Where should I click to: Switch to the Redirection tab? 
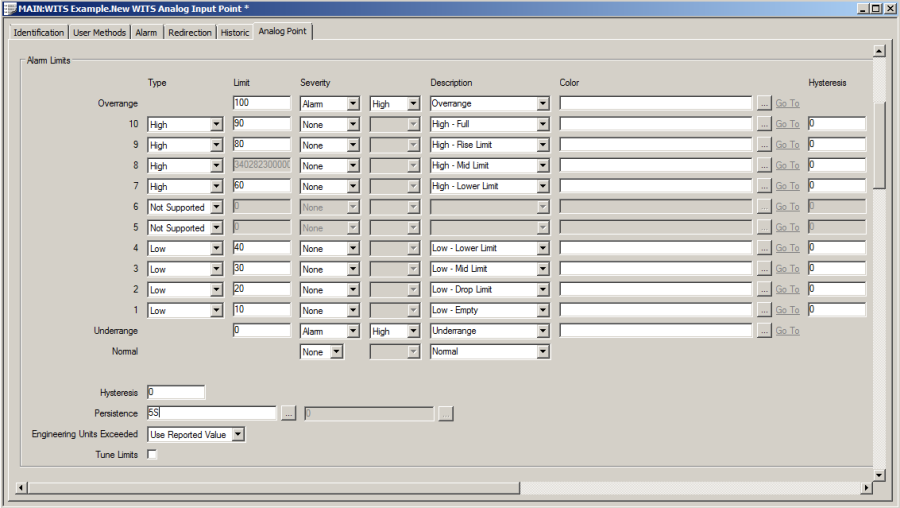pos(190,32)
